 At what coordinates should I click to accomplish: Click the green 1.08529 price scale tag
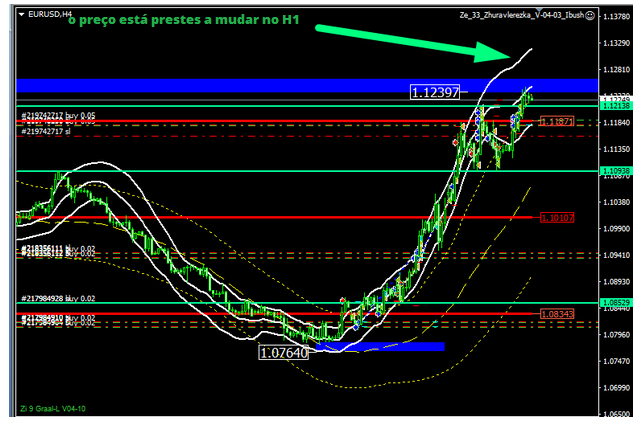pyautogui.click(x=615, y=303)
